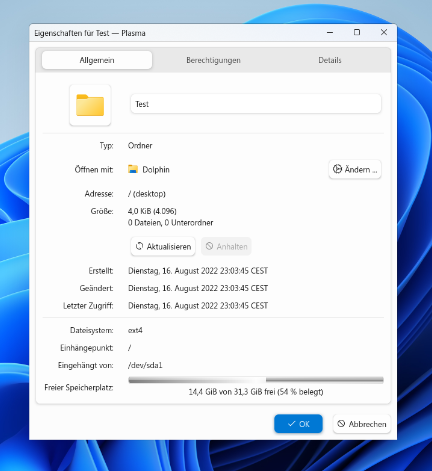Viewport: 432px width, 471px height.
Task: Click the stop icon on the Anhalten button
Action: (x=209, y=246)
